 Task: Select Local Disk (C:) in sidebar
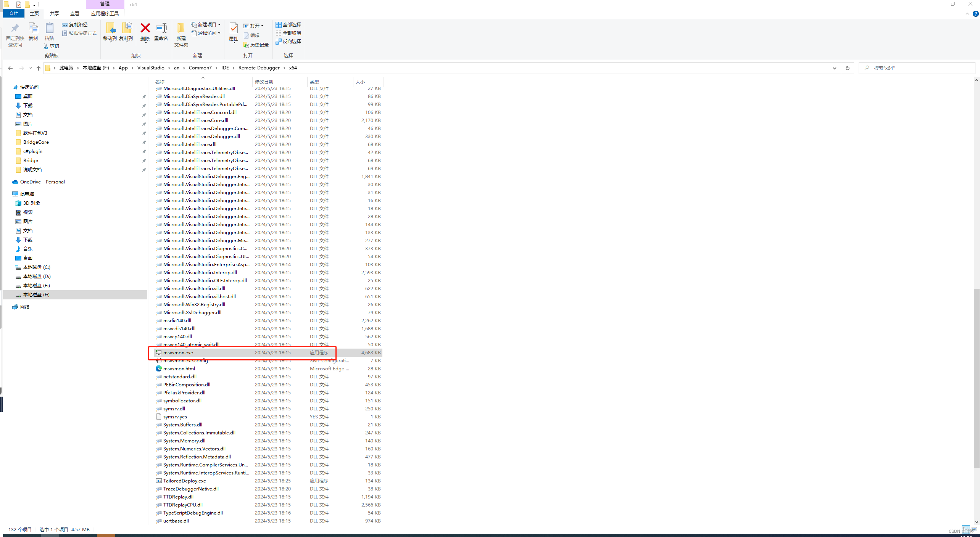click(37, 267)
